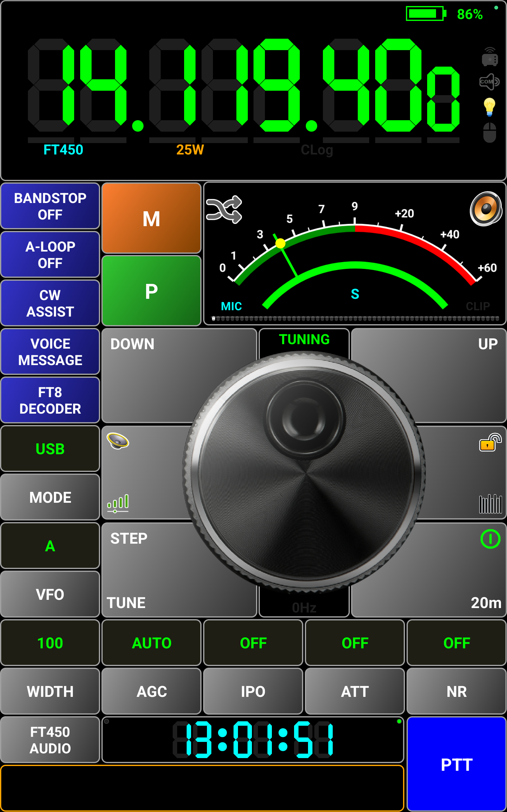
Task: Toggle BANDSTOP OFF filter
Action: click(50, 206)
